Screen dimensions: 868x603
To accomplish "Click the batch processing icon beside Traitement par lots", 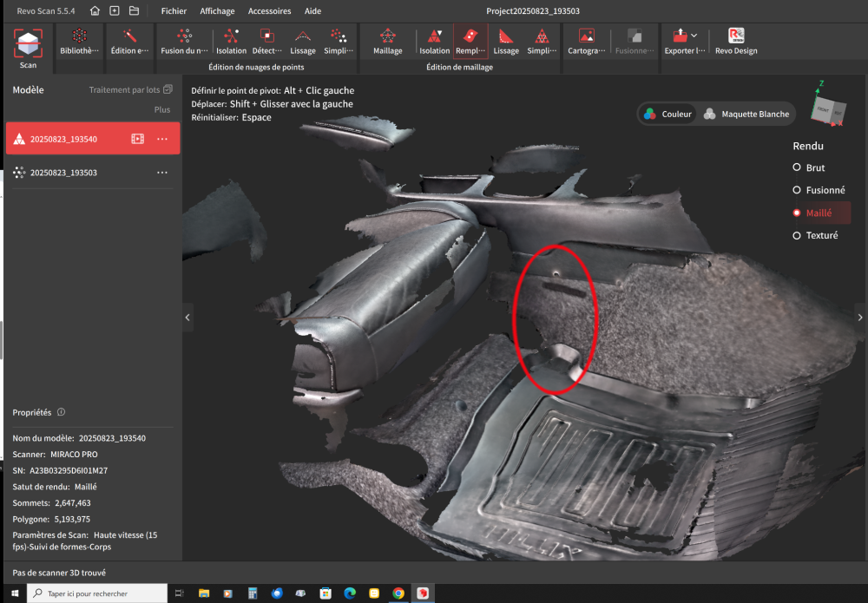I will (168, 89).
